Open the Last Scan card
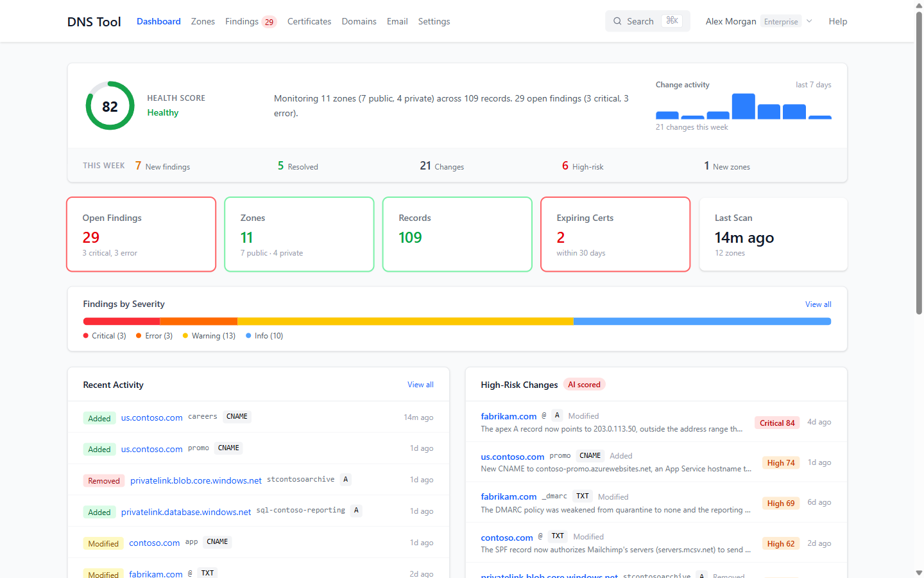 773,234
